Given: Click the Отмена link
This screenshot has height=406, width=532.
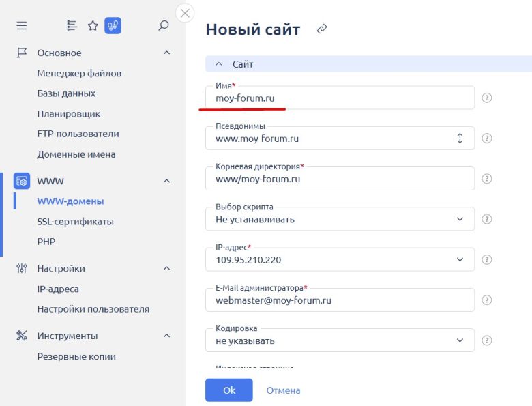Looking at the screenshot, I should [283, 390].
